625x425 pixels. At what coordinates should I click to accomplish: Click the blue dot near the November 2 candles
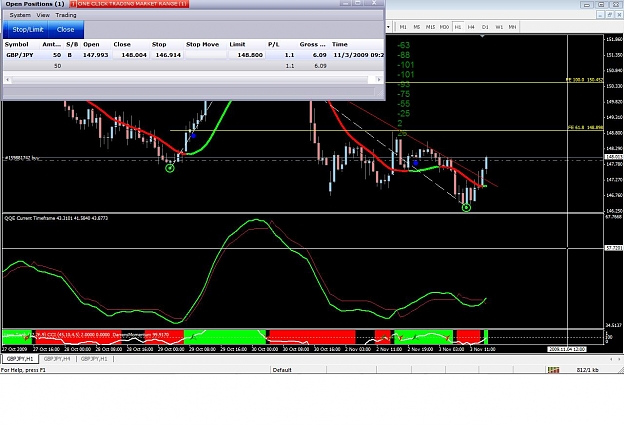click(x=416, y=163)
